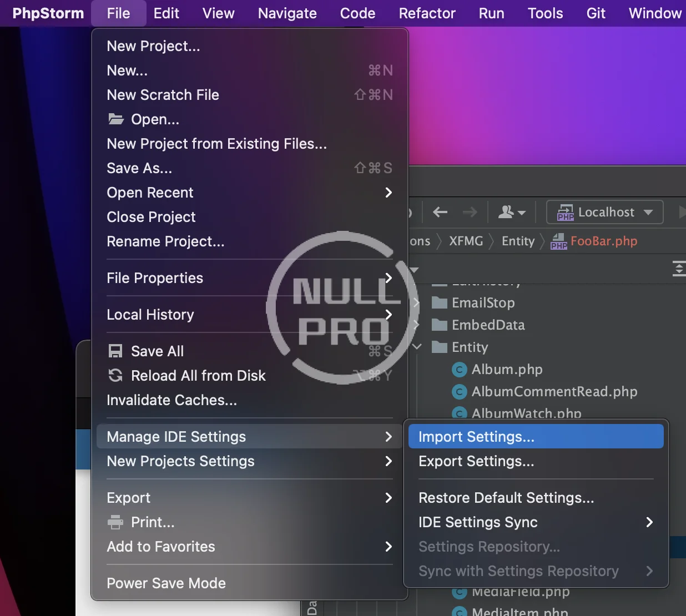Screen dimensions: 686x616
Task: Collapse the Entity folder chevron
Action: point(417,347)
